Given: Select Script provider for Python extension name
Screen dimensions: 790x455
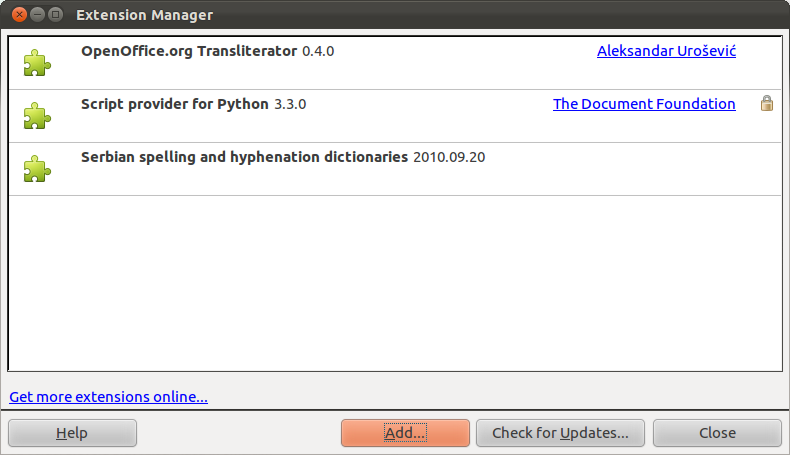Looking at the screenshot, I should coord(175,104).
